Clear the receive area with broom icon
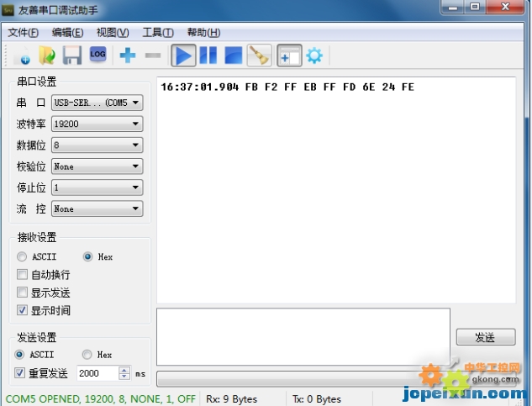Image resolution: width=532 pixels, height=406 pixels. tap(259, 55)
